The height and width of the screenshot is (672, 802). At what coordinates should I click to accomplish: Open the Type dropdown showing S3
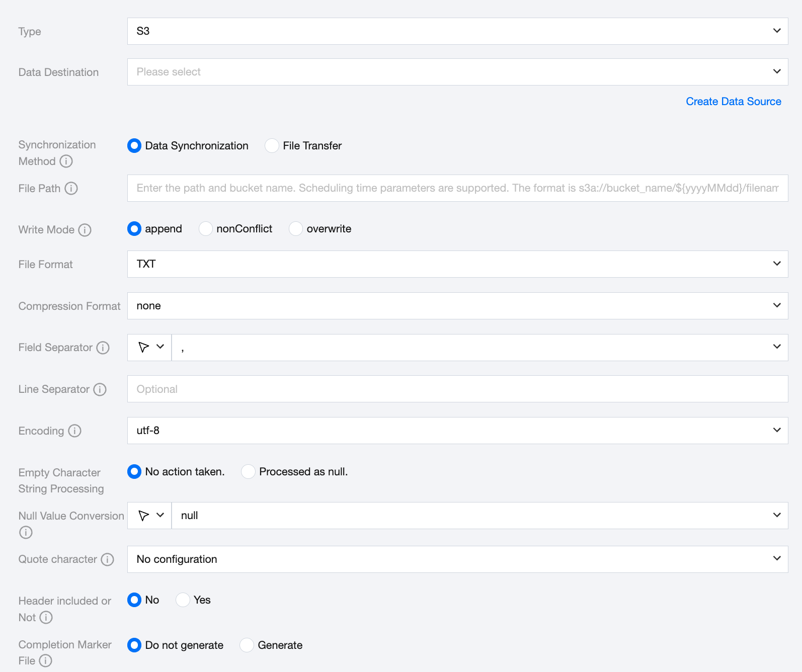(x=457, y=31)
